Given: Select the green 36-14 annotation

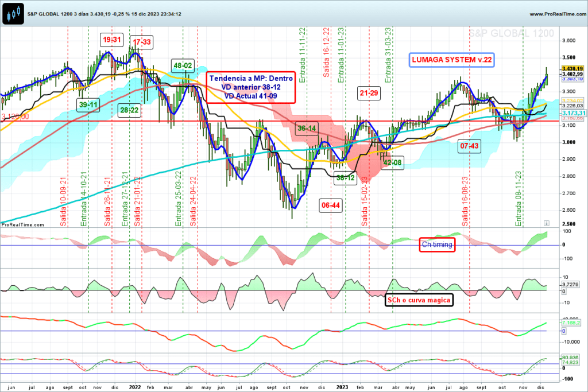Looking at the screenshot, I should pos(307,129).
